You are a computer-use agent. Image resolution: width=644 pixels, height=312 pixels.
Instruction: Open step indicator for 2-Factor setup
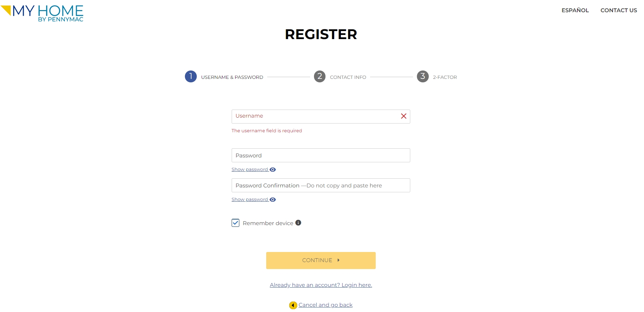pos(422,76)
